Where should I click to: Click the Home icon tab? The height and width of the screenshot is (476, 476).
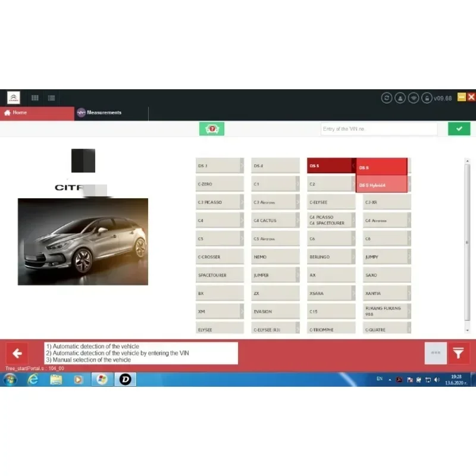pos(37,112)
